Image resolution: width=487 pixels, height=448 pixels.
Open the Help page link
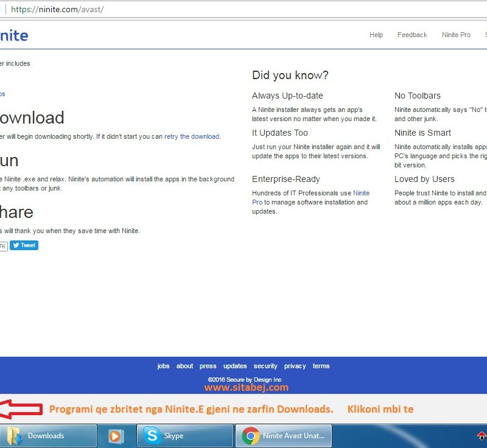point(376,35)
